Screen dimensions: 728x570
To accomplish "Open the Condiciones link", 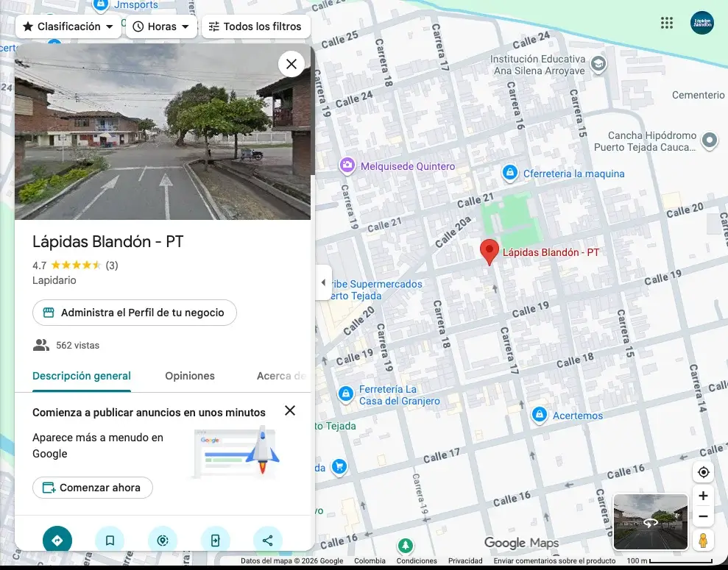I will coord(417,560).
